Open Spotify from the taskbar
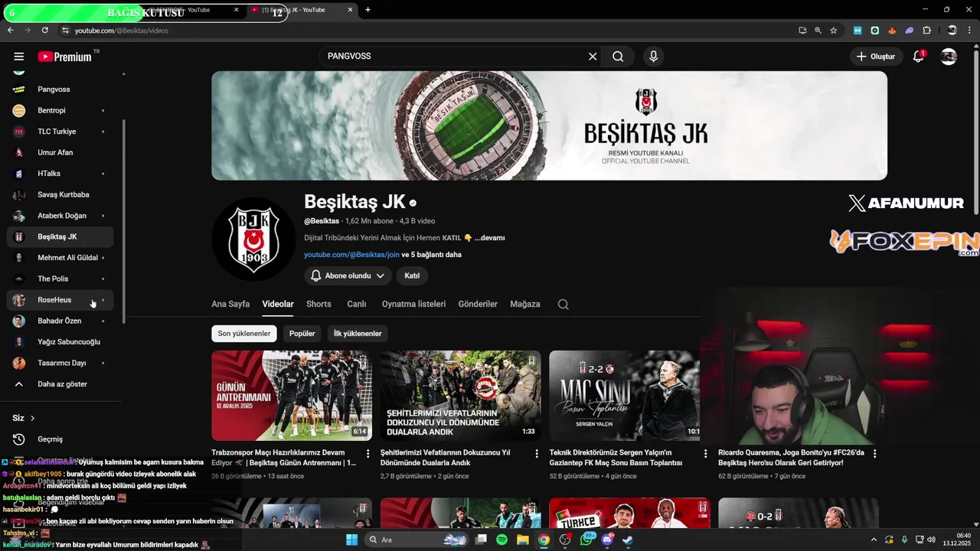 (x=501, y=540)
